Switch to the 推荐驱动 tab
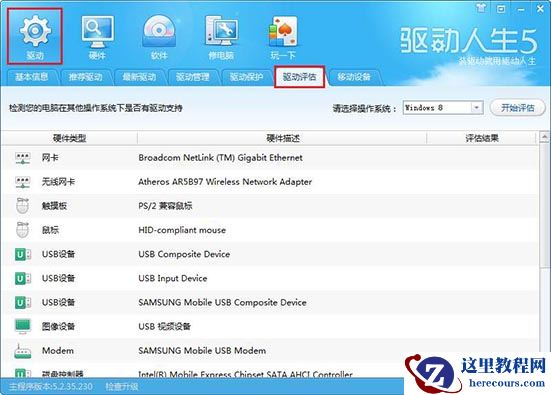Viewport: 551px width, 395px height. (85, 77)
